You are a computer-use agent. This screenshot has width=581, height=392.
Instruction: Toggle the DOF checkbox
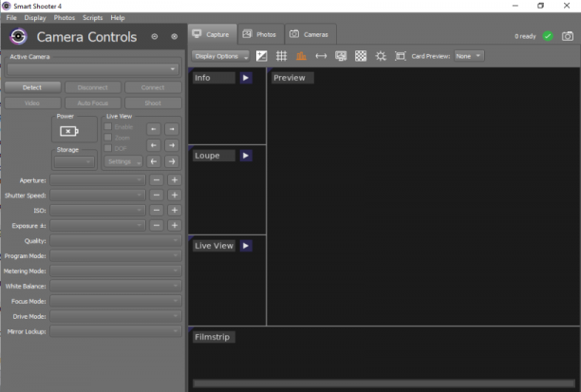pos(108,148)
